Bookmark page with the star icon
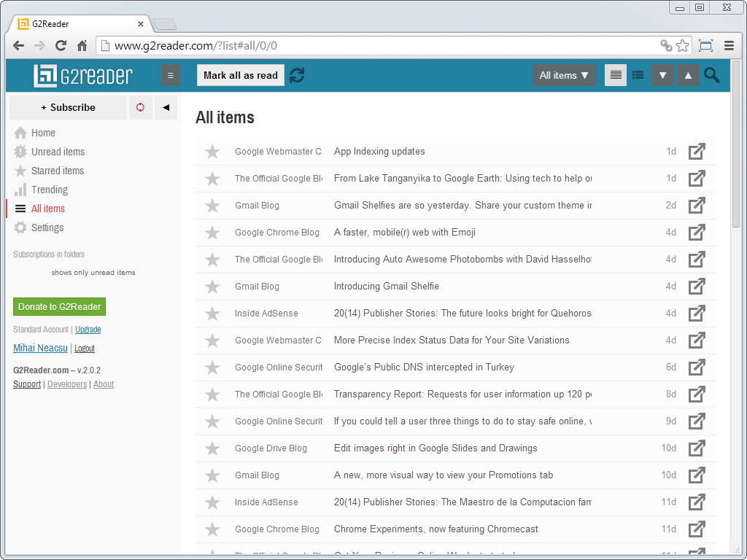 coord(682,46)
